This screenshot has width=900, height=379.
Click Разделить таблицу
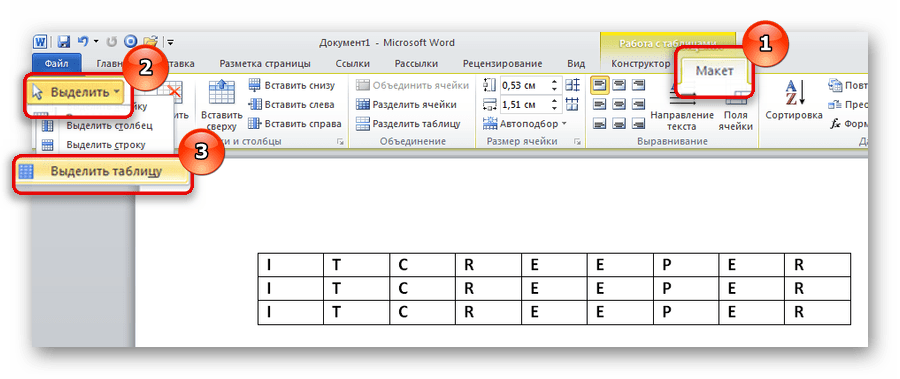point(408,123)
